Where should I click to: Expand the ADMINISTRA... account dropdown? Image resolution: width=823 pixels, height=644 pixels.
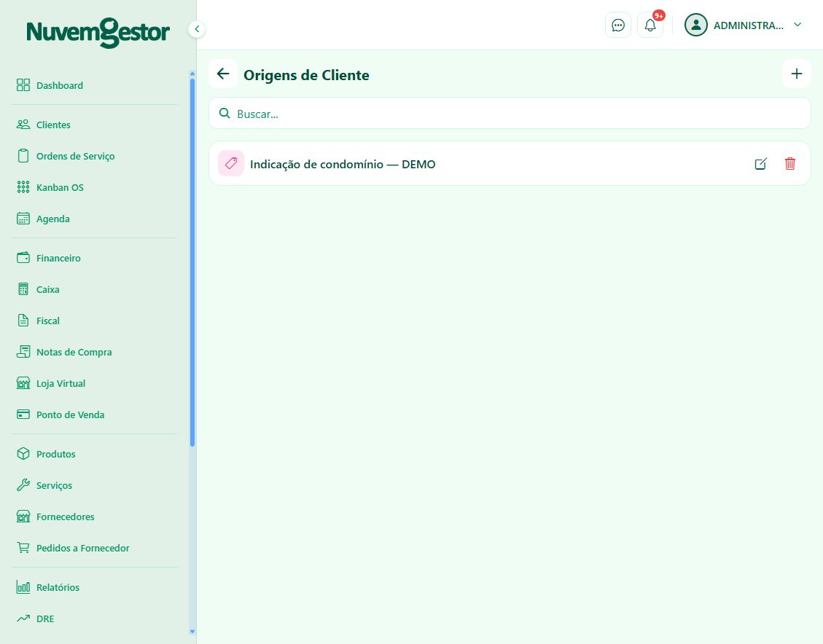click(x=797, y=25)
